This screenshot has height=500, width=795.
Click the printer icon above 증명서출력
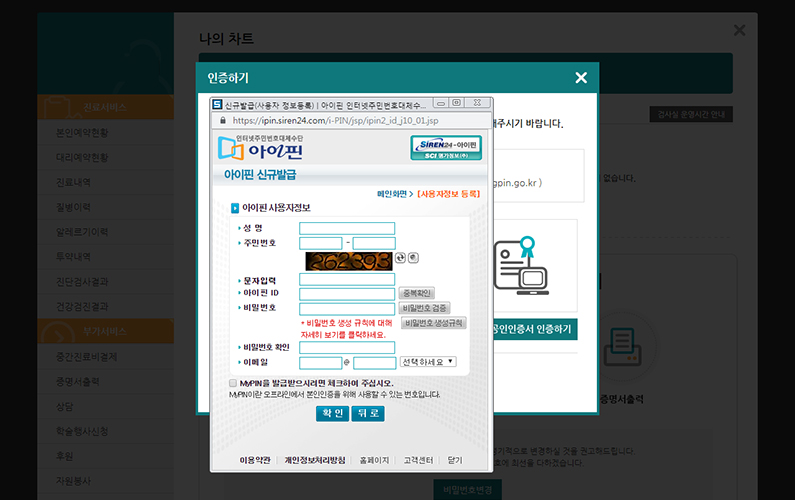622,347
